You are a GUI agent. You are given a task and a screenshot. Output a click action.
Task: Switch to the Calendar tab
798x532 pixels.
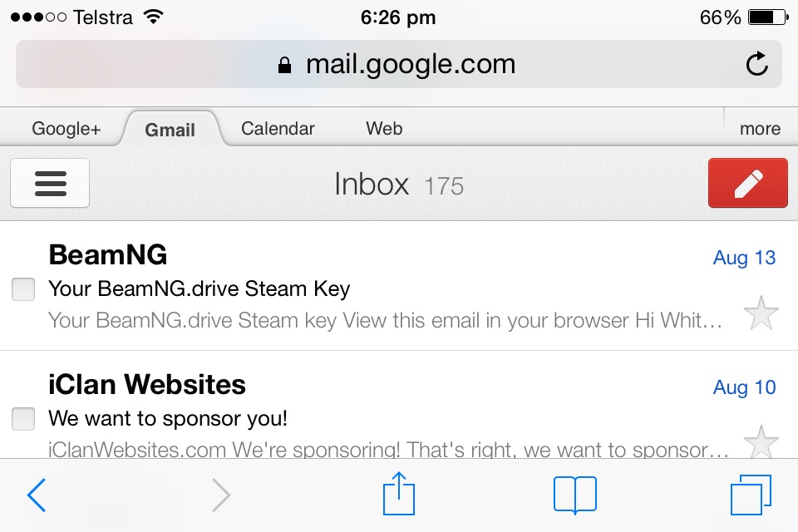pos(278,129)
